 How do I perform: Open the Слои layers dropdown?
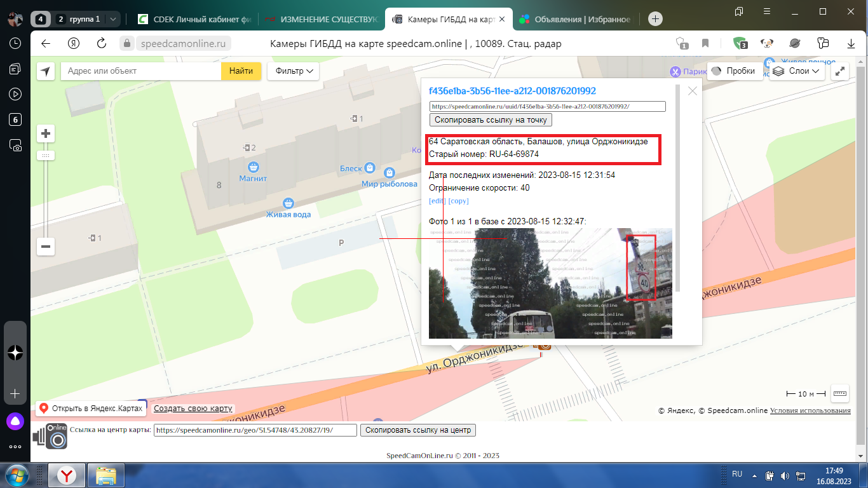point(797,71)
